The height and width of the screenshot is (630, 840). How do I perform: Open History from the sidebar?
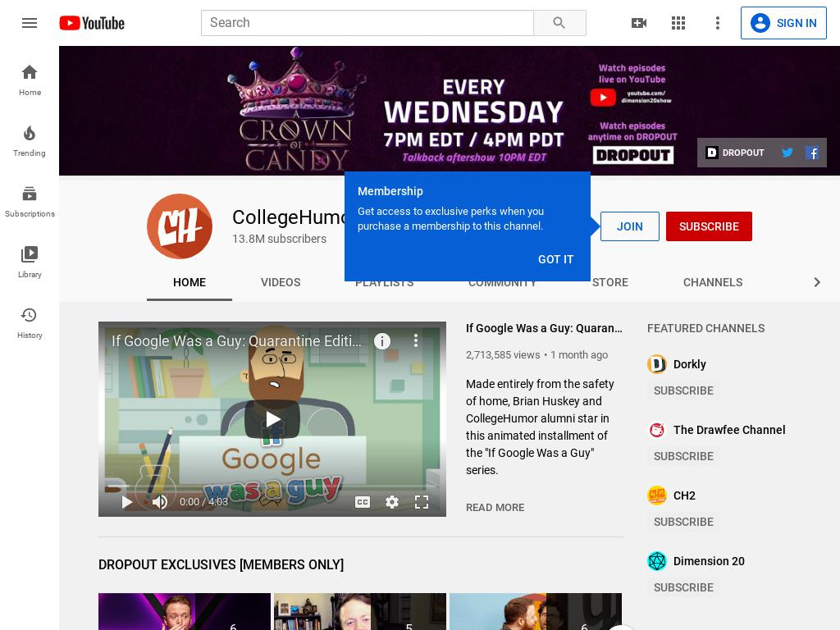click(x=30, y=322)
